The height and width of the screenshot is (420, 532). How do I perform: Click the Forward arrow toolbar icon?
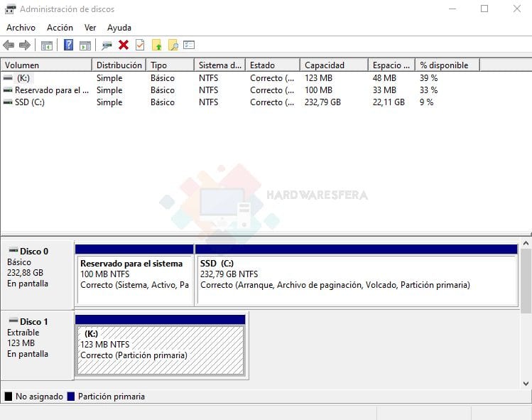click(x=25, y=45)
